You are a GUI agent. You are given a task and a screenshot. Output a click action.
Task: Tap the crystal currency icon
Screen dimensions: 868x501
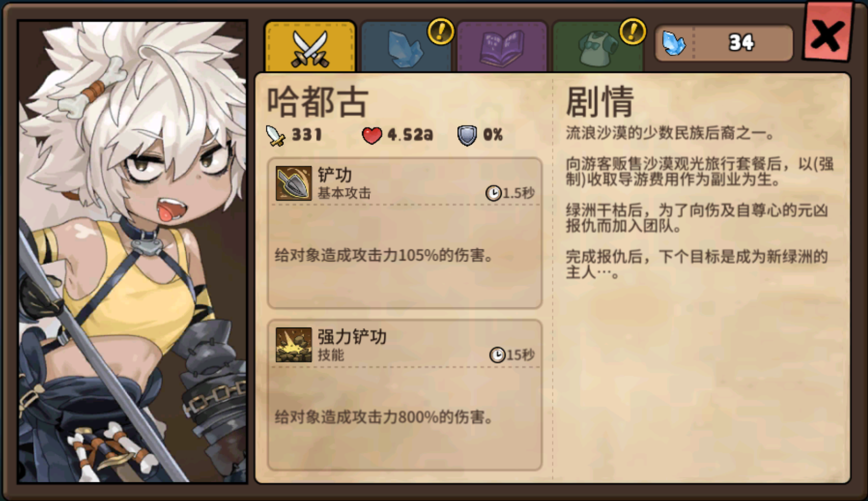click(675, 43)
